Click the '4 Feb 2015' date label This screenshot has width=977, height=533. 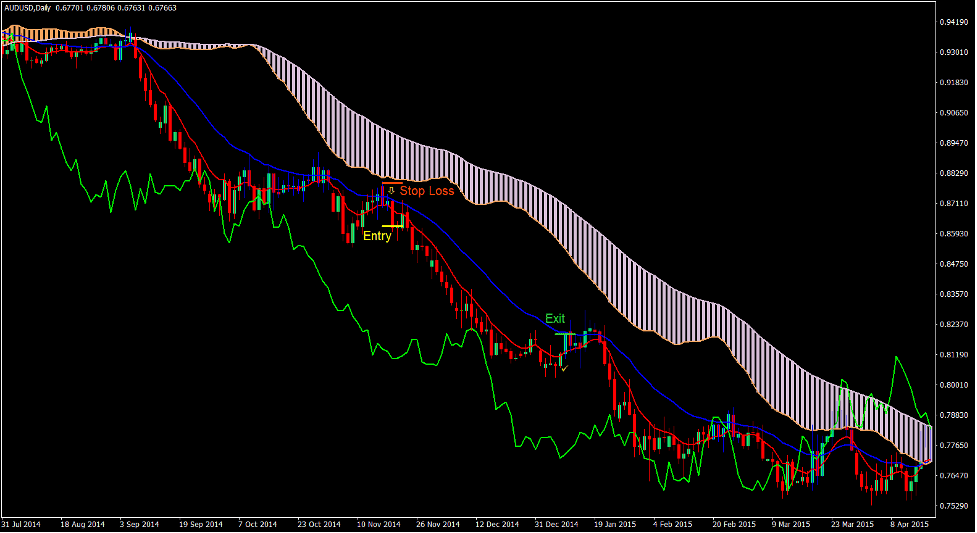pos(672,524)
